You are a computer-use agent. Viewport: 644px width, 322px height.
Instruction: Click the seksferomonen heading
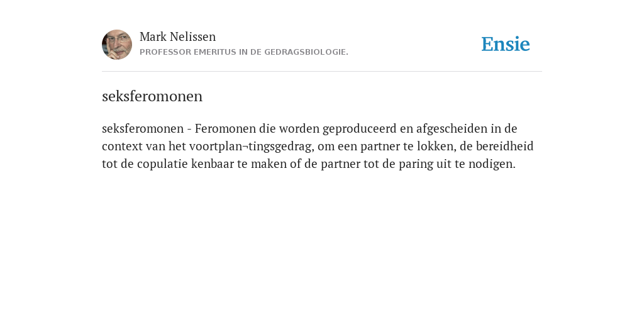[152, 96]
